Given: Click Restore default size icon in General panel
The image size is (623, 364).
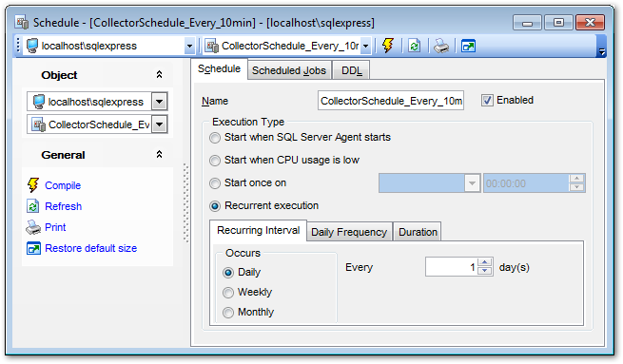Looking at the screenshot, I should 33,248.
